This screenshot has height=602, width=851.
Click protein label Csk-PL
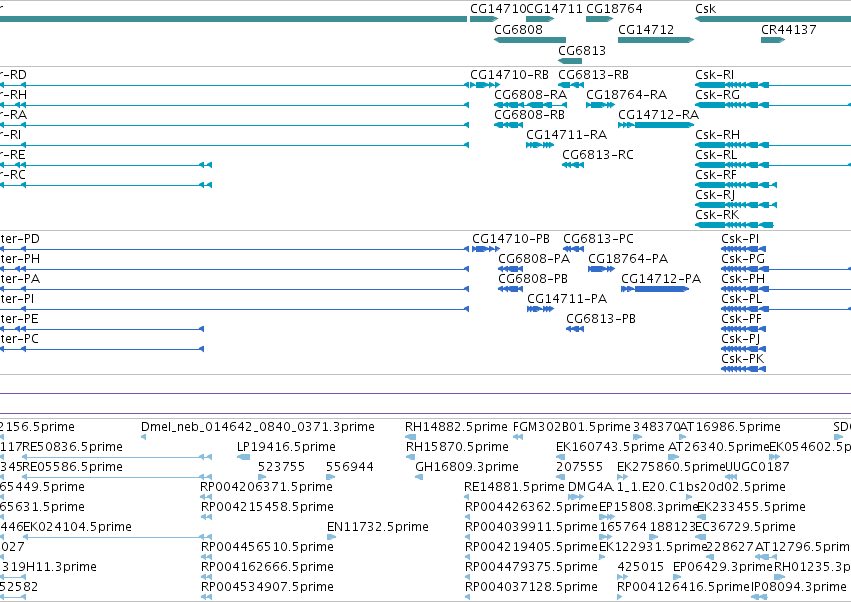click(x=741, y=300)
